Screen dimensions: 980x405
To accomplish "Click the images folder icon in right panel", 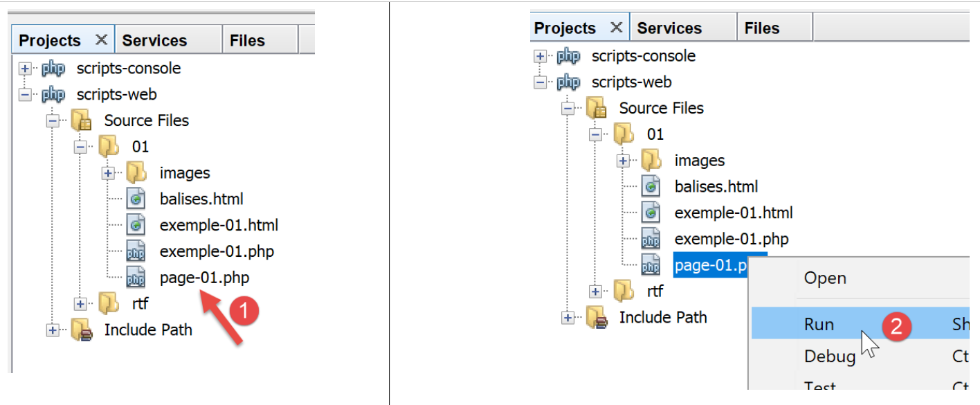I will click(x=651, y=161).
